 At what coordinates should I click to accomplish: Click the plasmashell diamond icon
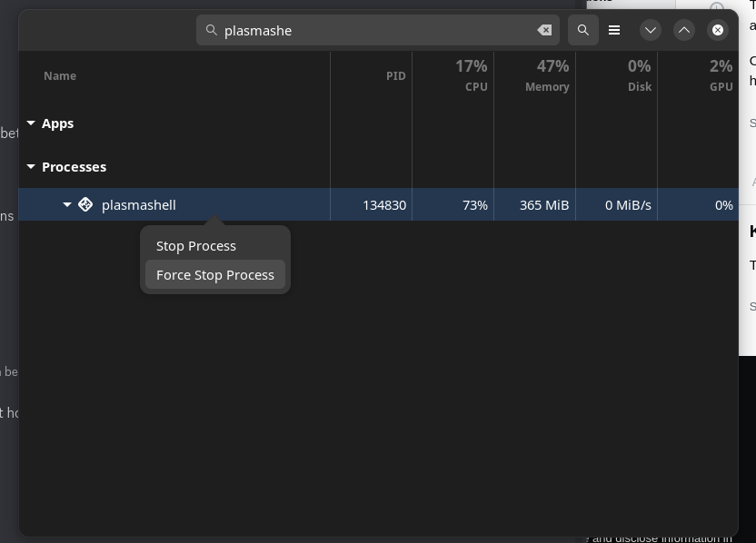85,204
